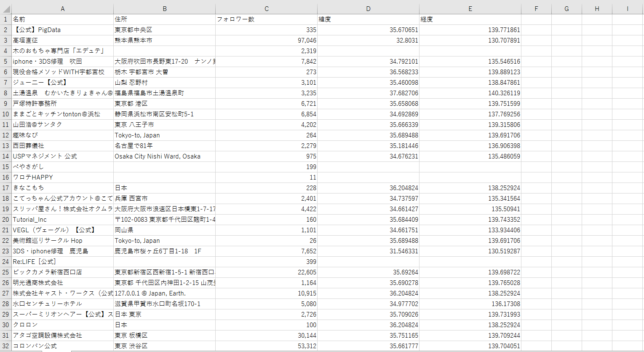This screenshot has height=352, width=644.
Task: Select follower count 97,046
Action: (267, 40)
